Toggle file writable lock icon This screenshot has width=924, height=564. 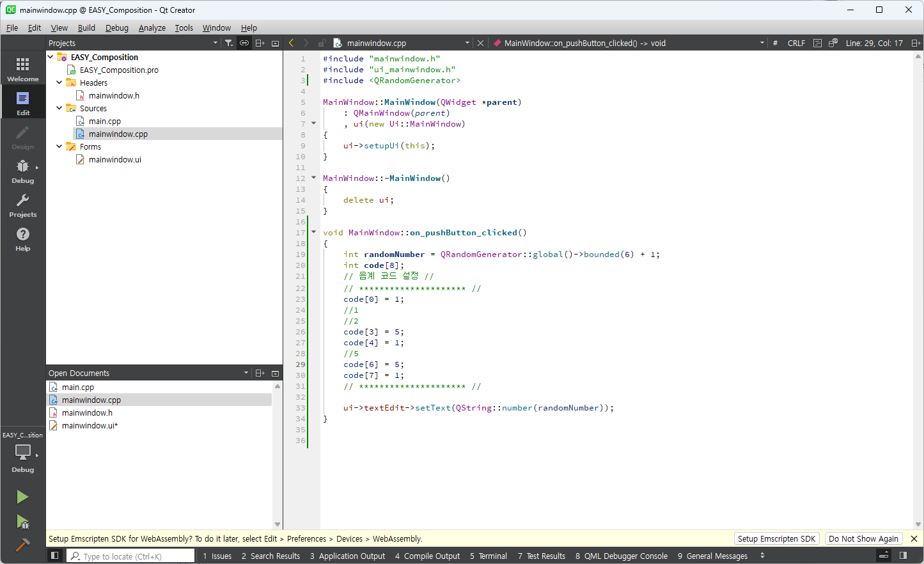(x=322, y=43)
